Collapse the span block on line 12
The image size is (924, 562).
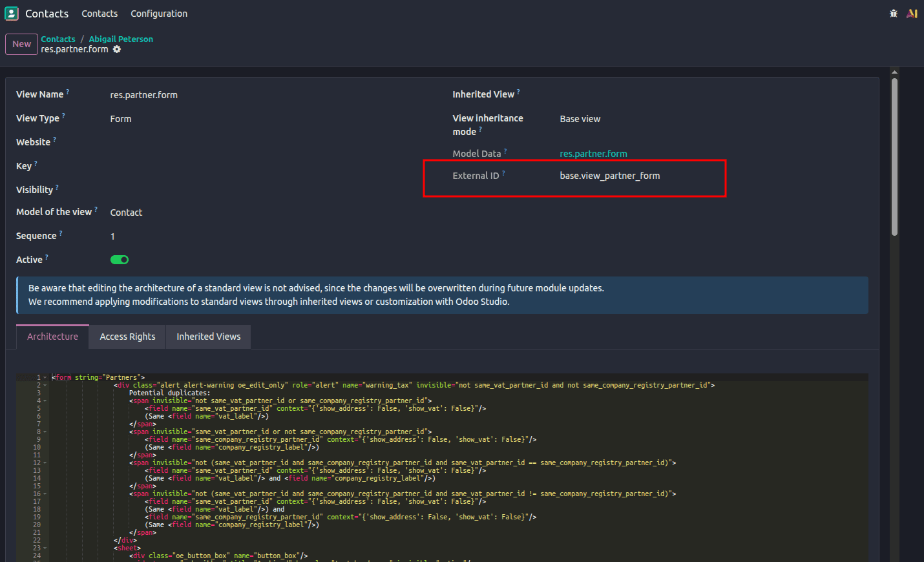tap(43, 463)
